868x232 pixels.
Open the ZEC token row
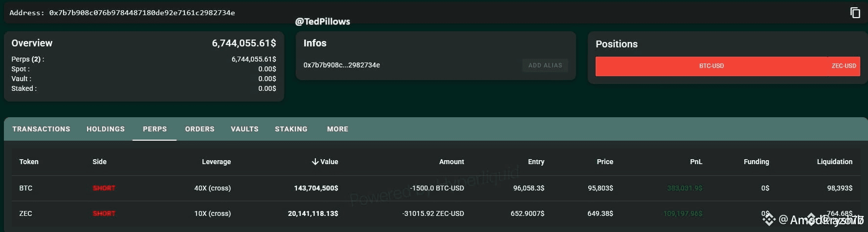pyautogui.click(x=436, y=213)
